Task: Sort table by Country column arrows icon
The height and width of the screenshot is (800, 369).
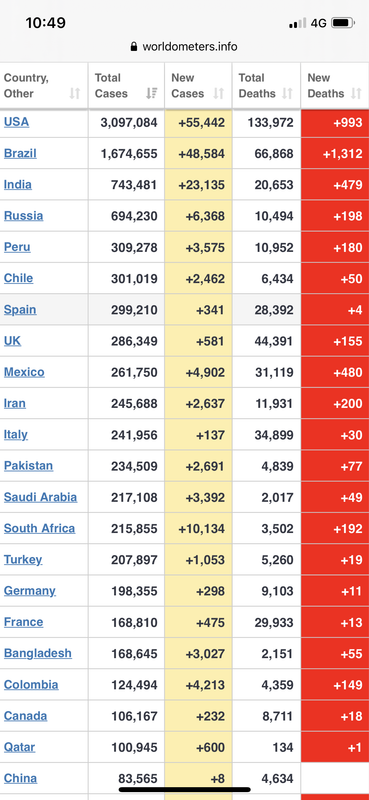Action: click(x=75, y=93)
